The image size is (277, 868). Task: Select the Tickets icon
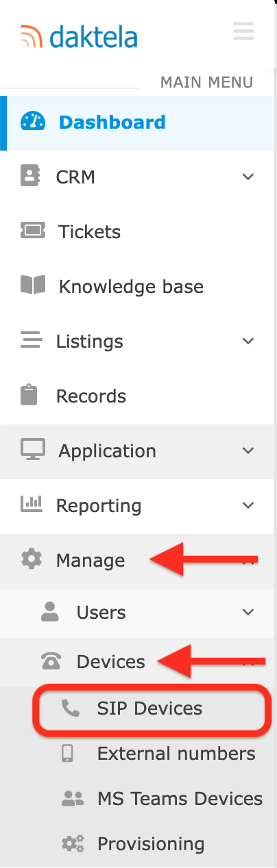point(33,231)
